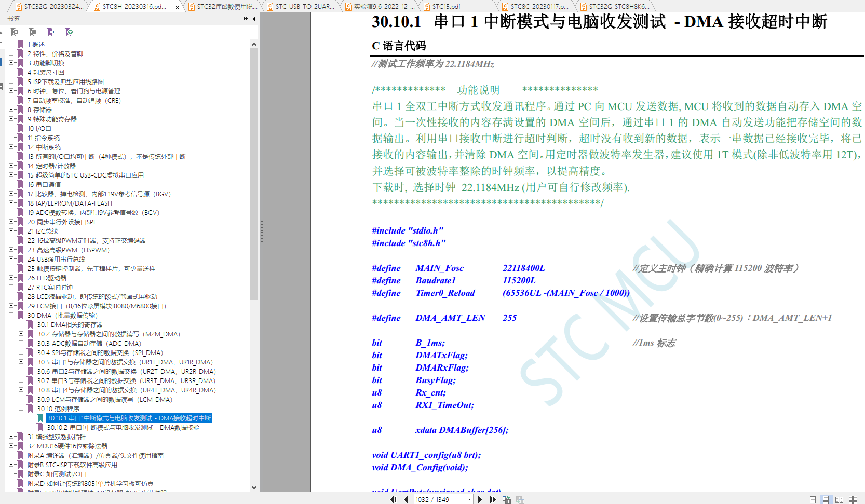
Task: Select bookmark 30.10.1 DMA接收超时中断
Action: (129, 418)
